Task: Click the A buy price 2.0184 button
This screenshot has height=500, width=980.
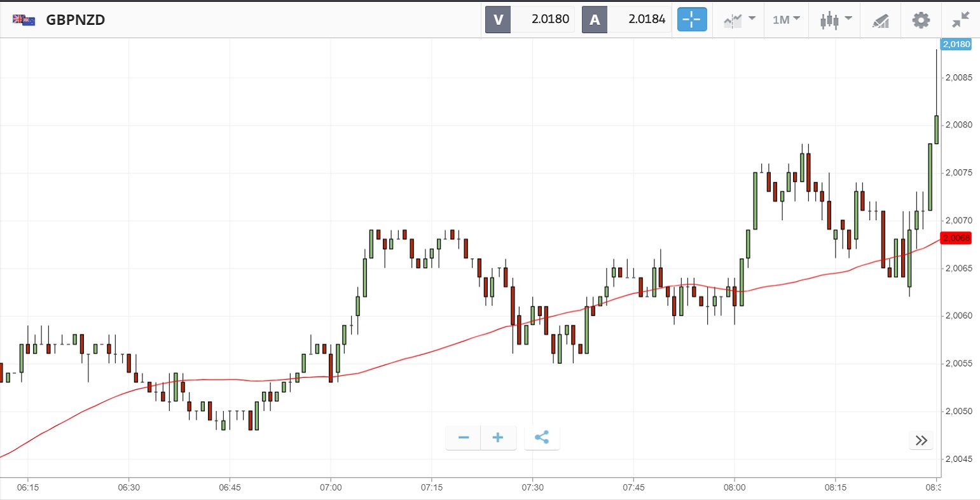Action: coord(626,20)
